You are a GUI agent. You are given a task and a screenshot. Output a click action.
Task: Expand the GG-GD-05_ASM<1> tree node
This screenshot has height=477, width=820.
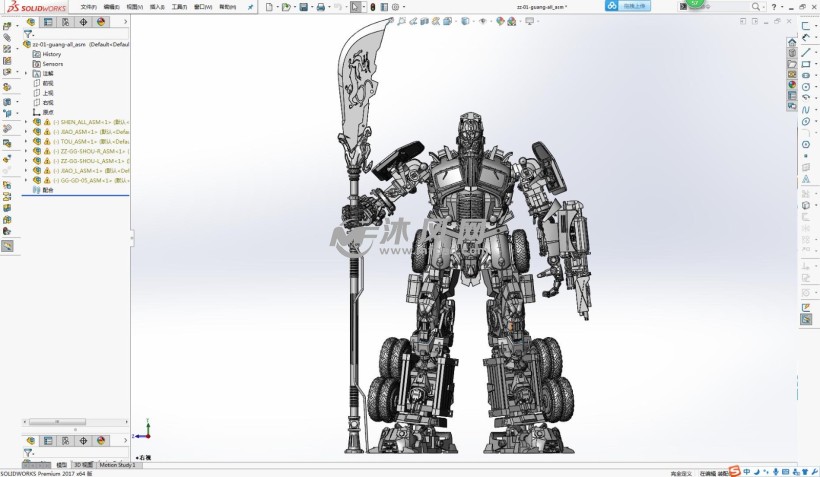click(26, 180)
